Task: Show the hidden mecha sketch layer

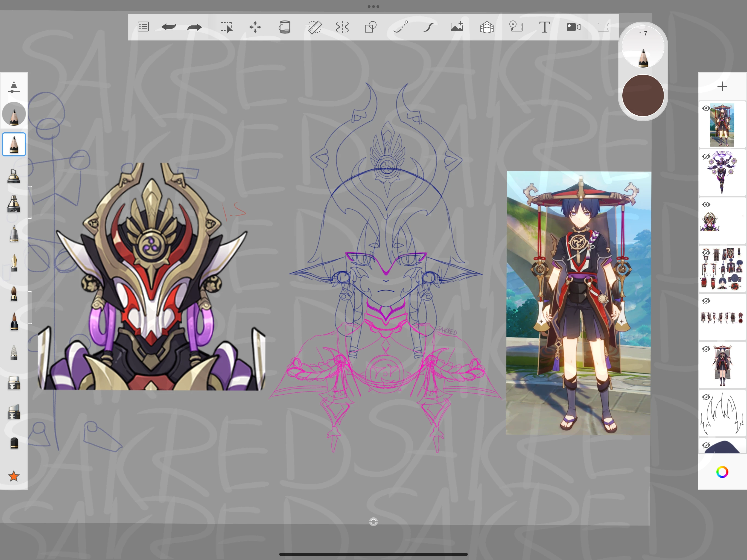Action: click(706, 157)
